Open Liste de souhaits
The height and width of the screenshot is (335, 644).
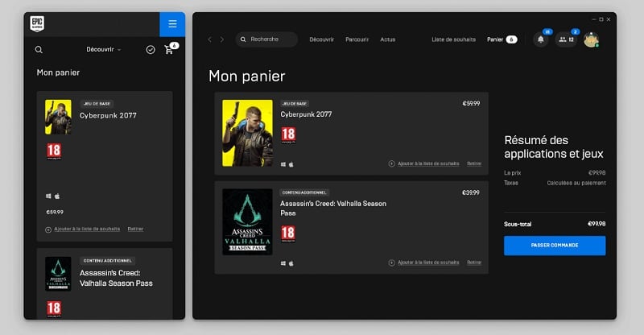pos(453,39)
